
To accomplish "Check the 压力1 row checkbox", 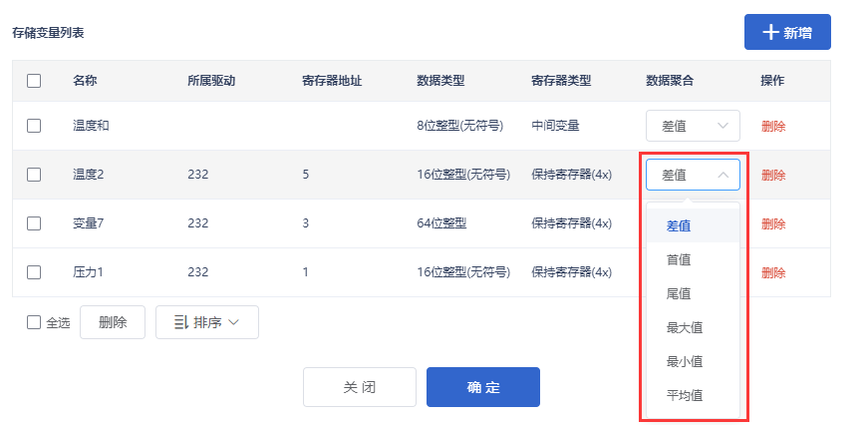I will [x=34, y=272].
